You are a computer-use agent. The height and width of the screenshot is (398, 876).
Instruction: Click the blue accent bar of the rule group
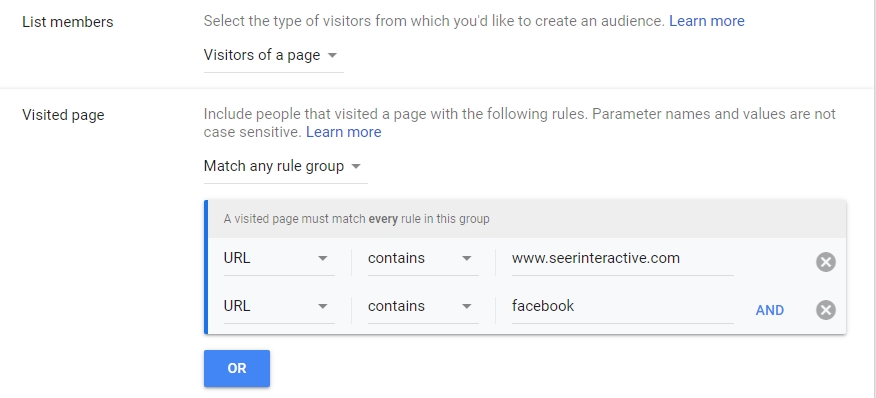tap(206, 267)
